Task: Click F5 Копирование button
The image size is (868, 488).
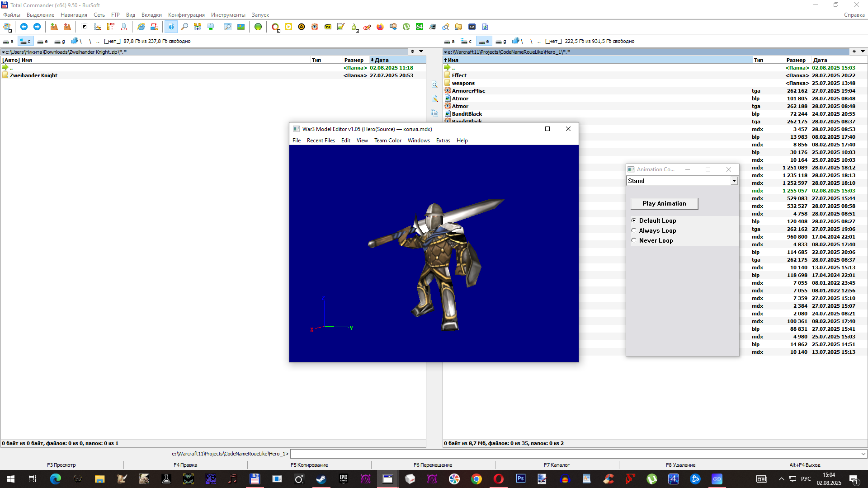Action: [x=309, y=465]
